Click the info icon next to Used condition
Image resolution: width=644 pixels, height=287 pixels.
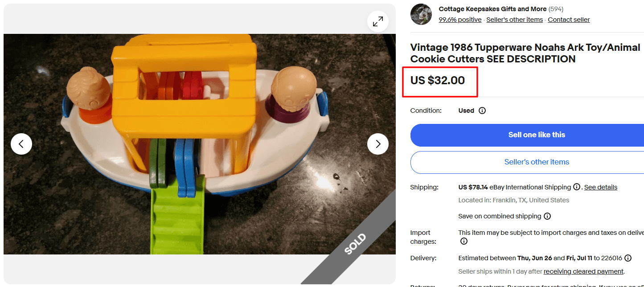coord(483,111)
